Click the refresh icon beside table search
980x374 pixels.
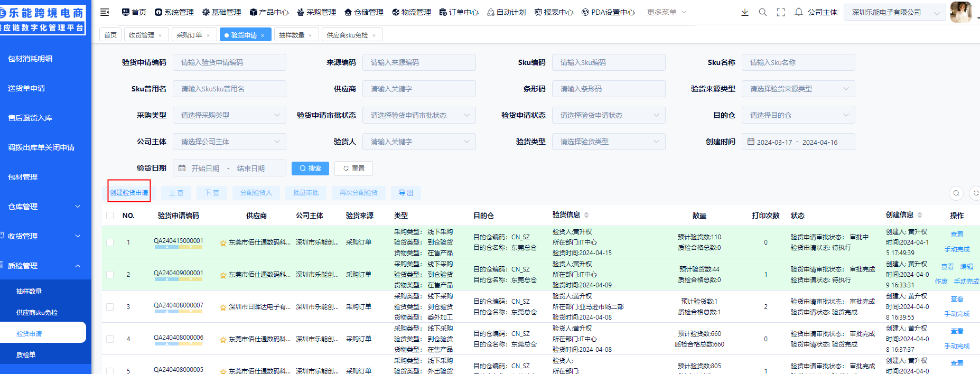(975, 193)
